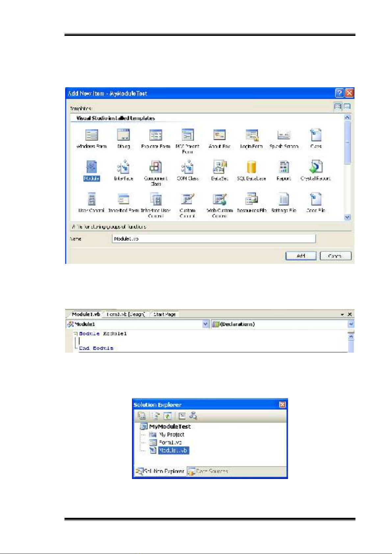Viewport: 392px width, 554px height.
Task: Pick the Crystal Report template icon
Action: tap(316, 167)
